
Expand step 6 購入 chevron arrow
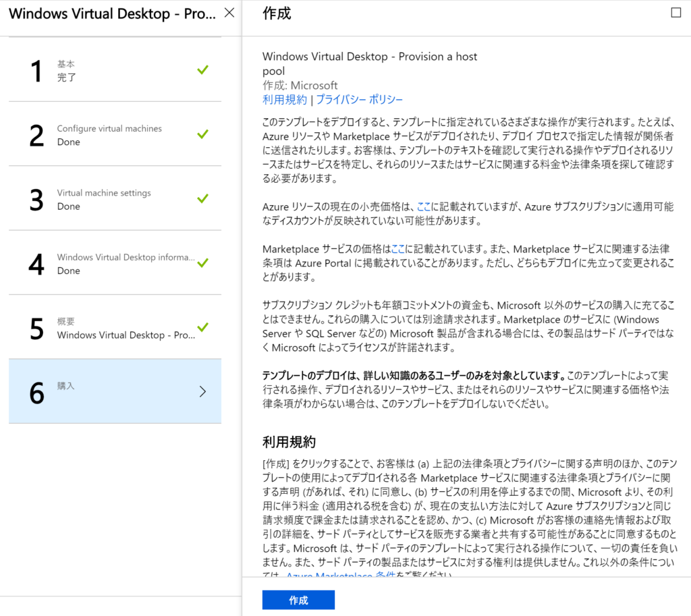pos(202,391)
